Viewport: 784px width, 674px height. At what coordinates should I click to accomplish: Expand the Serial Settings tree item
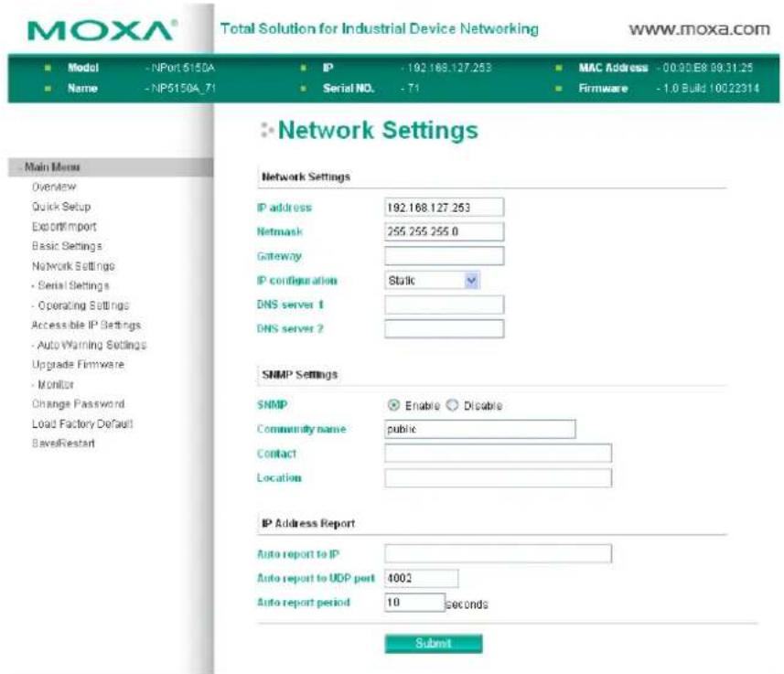73,285
